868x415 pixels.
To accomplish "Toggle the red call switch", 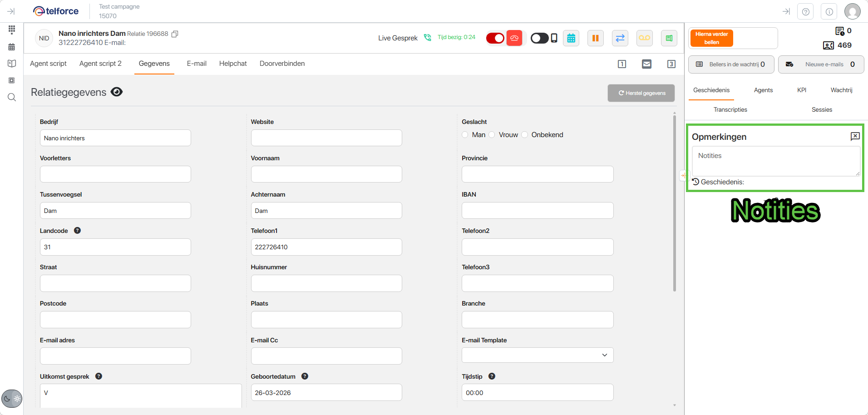I will [x=495, y=38].
